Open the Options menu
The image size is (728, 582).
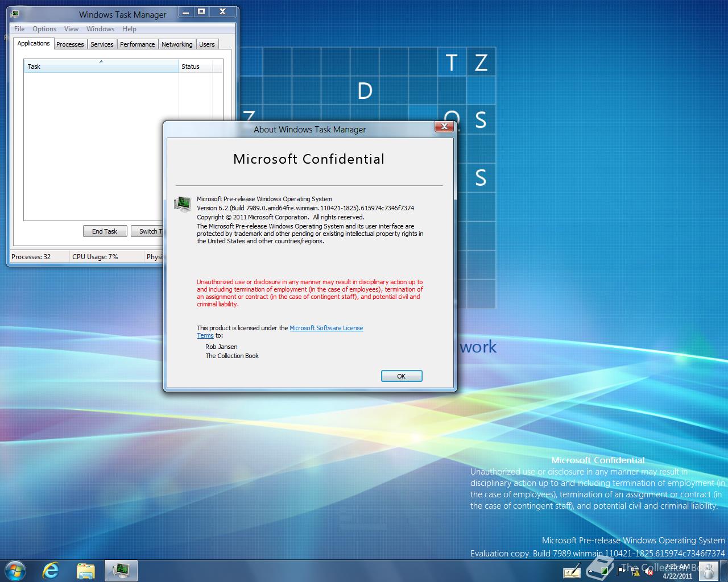(x=44, y=29)
